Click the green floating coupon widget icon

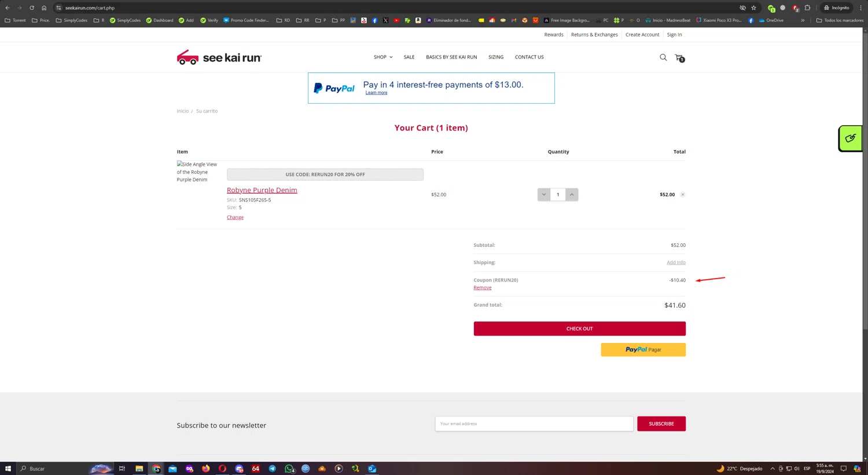[851, 138]
